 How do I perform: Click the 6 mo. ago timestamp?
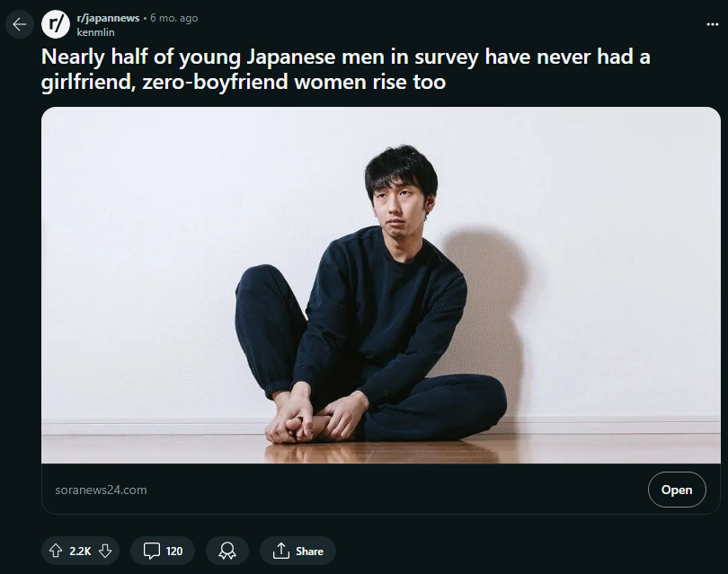(x=173, y=18)
